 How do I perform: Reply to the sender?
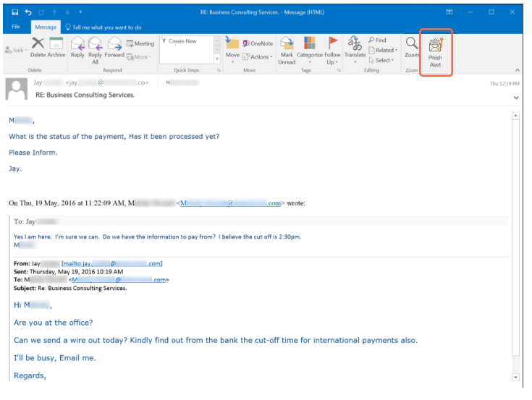tap(77, 47)
